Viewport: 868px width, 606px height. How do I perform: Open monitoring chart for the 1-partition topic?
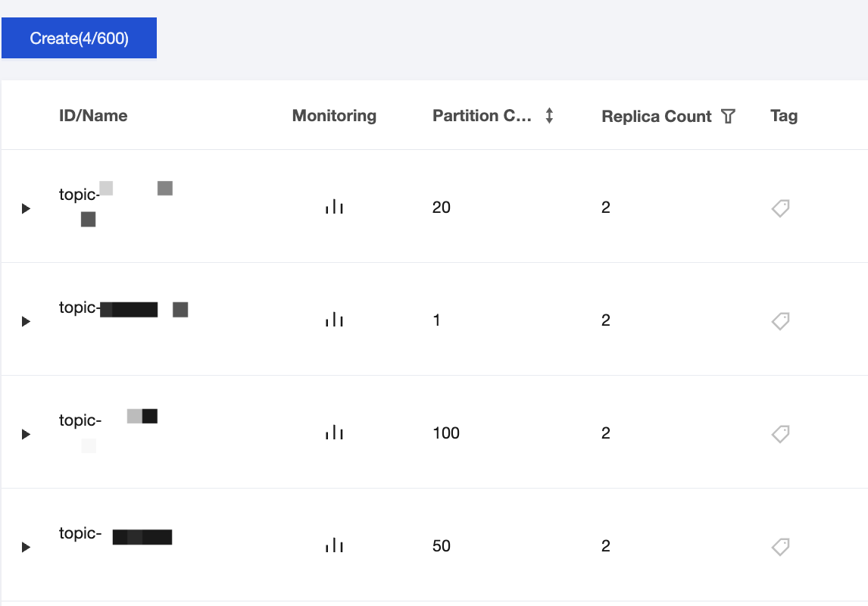pos(334,320)
